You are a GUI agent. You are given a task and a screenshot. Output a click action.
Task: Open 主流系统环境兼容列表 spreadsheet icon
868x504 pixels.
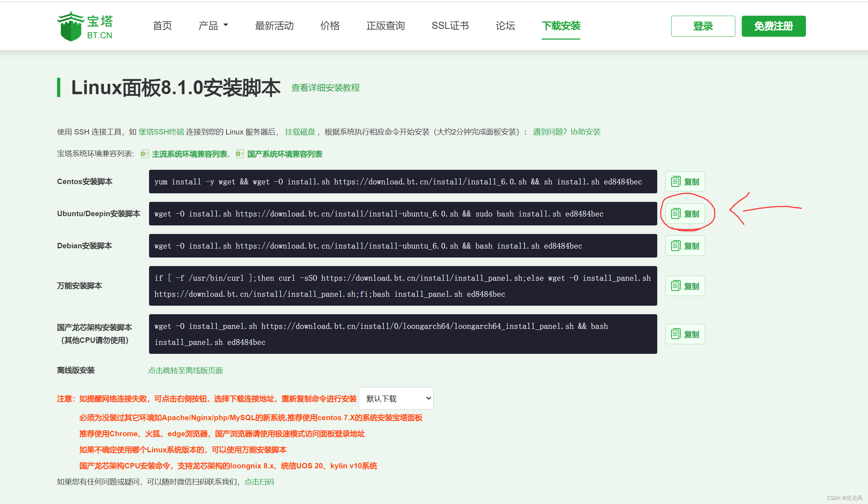pyautogui.click(x=144, y=154)
